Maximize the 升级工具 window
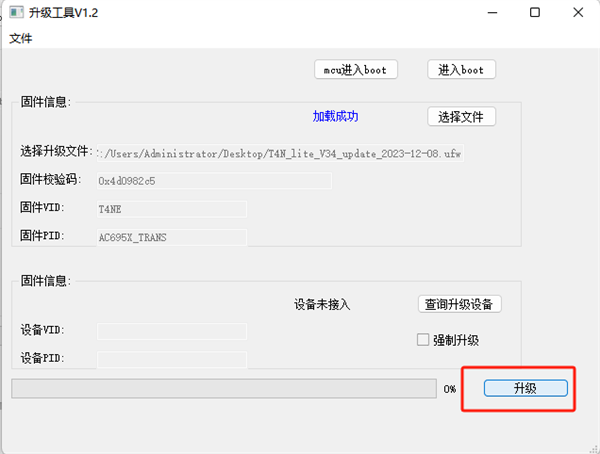Image resolution: width=600 pixels, height=454 pixels. click(x=535, y=13)
